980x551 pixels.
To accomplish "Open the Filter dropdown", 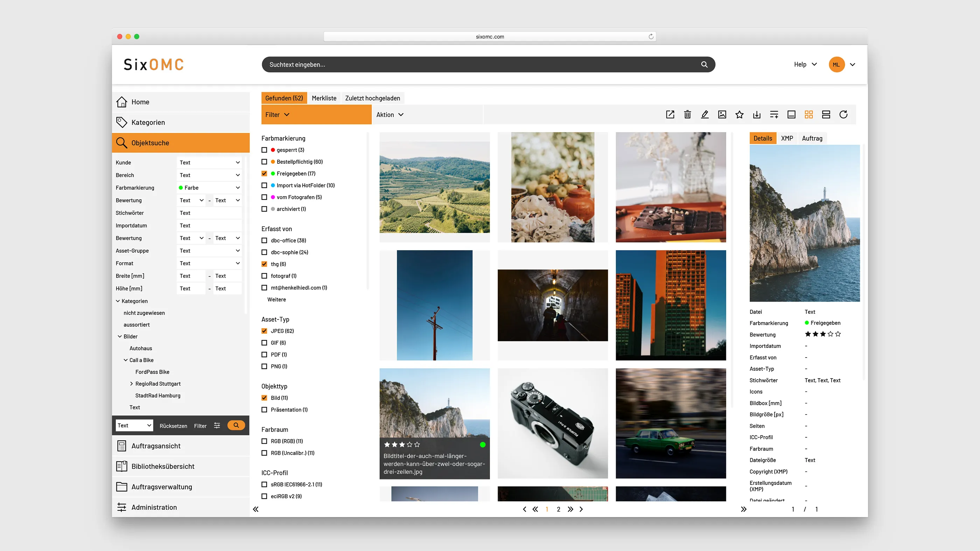I will coord(316,114).
